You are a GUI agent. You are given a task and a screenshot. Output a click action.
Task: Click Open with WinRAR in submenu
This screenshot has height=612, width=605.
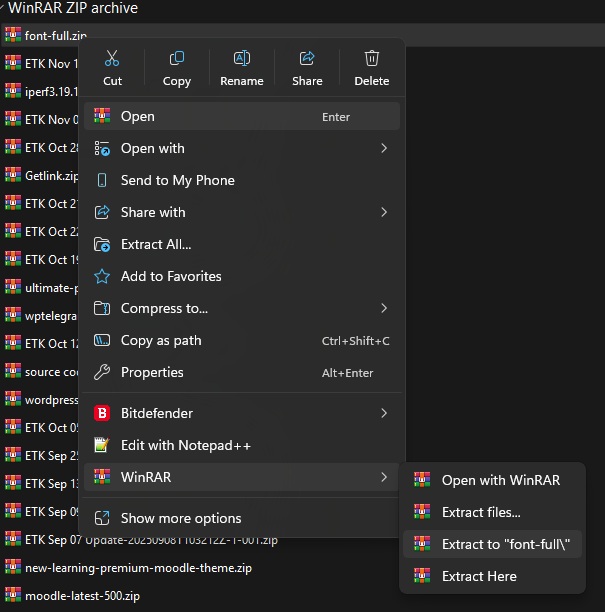point(500,480)
